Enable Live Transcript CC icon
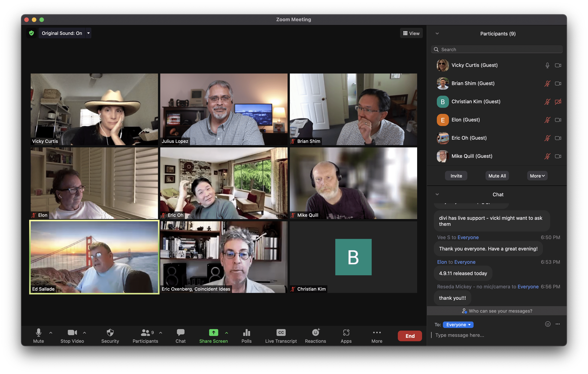This screenshot has width=588, height=374. point(281,333)
